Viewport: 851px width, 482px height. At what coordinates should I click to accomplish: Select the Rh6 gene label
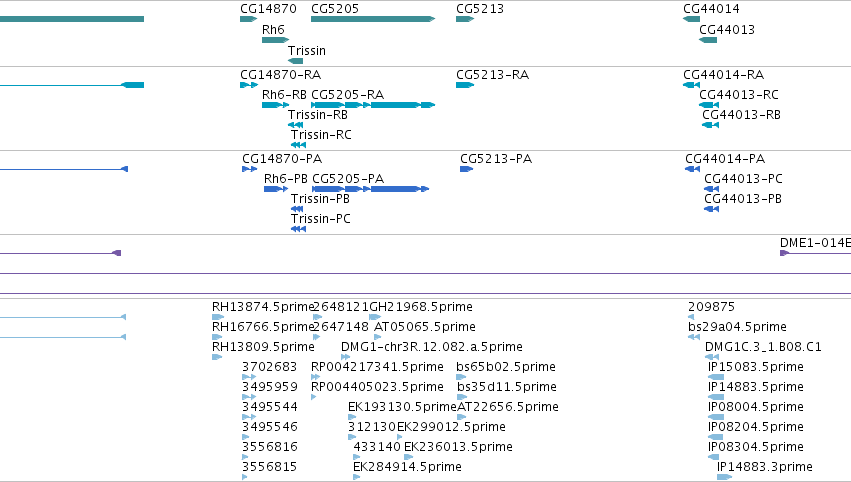(x=273, y=30)
